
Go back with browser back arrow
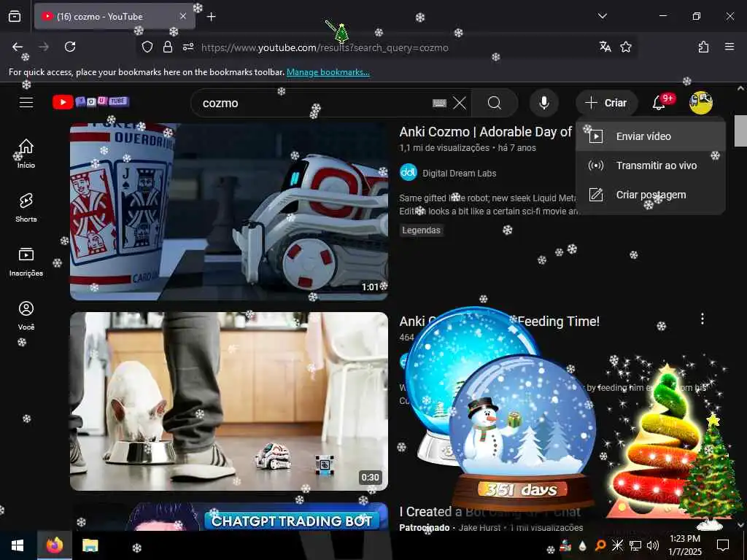tap(18, 47)
